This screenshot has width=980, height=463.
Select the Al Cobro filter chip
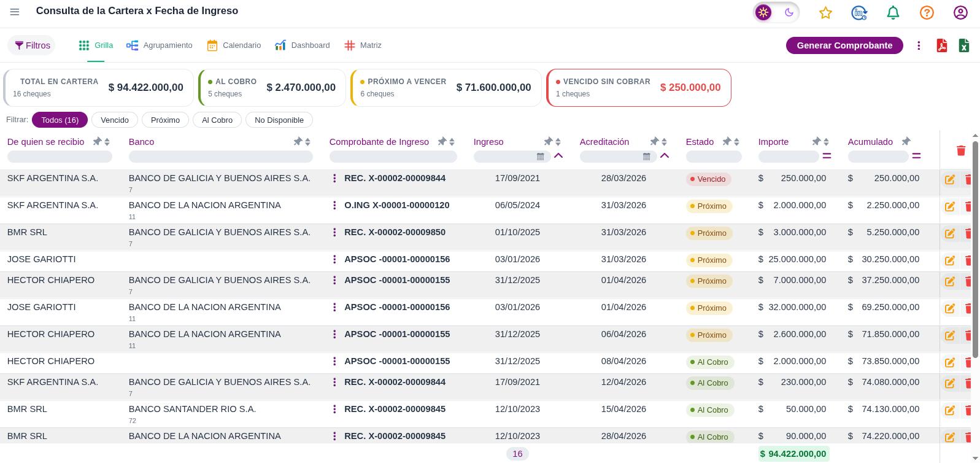(x=217, y=120)
